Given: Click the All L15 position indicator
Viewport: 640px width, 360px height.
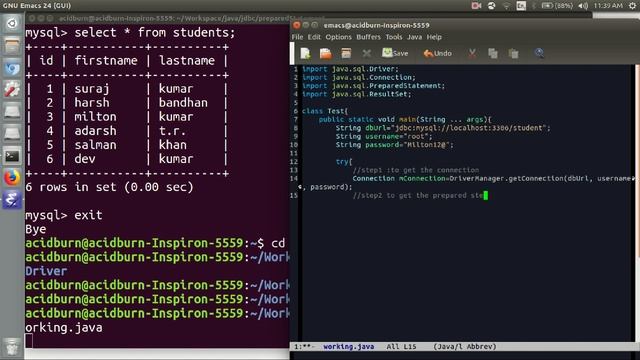Looking at the screenshot, I should [401, 347].
